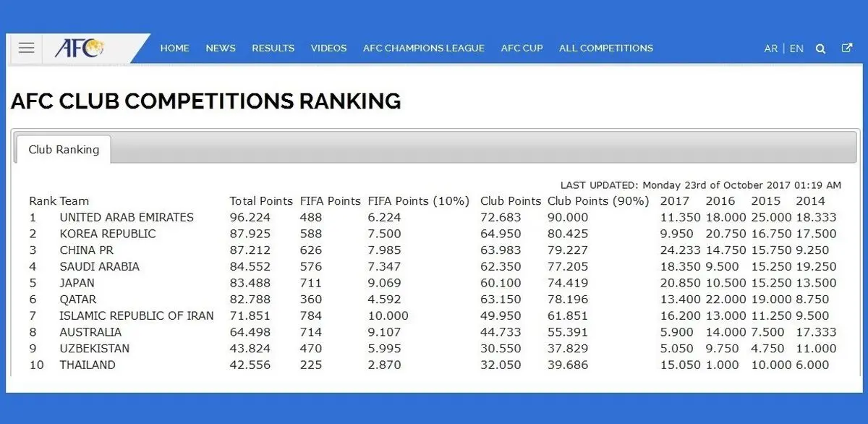The height and width of the screenshot is (424, 868).
Task: Click the Club Points (90%) column header
Action: tap(597, 201)
